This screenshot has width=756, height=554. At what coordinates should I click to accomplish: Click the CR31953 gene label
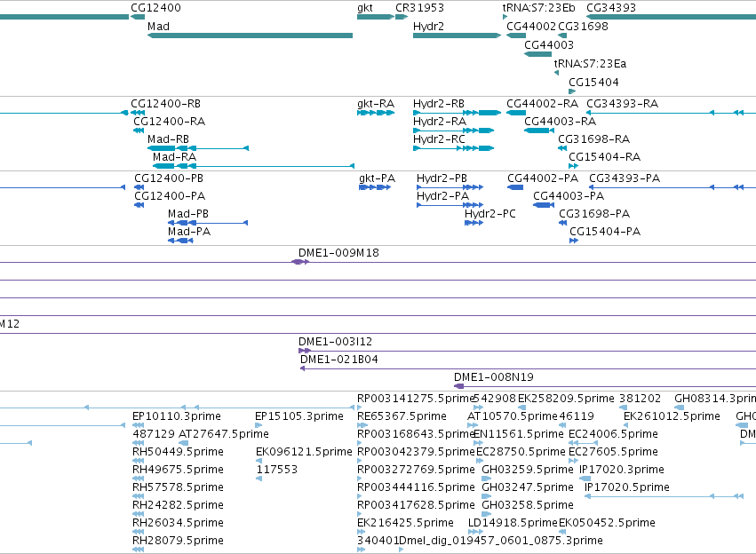pos(419,8)
